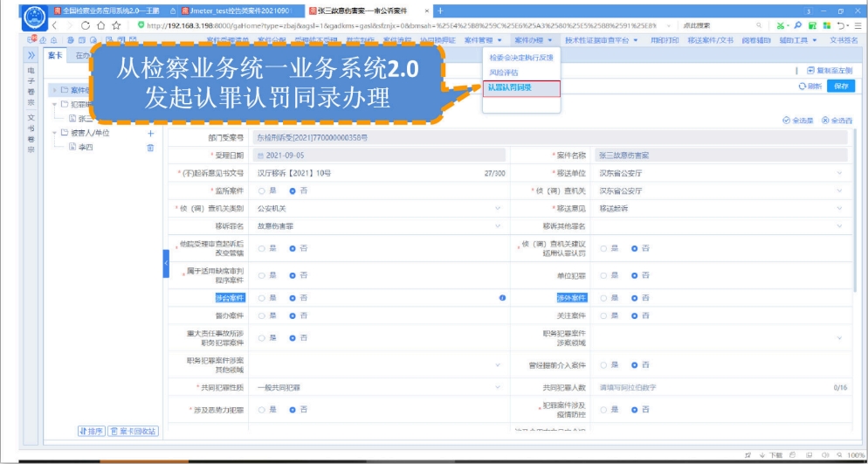Click 复制至左侧 button
The image size is (868, 464).
(x=830, y=70)
